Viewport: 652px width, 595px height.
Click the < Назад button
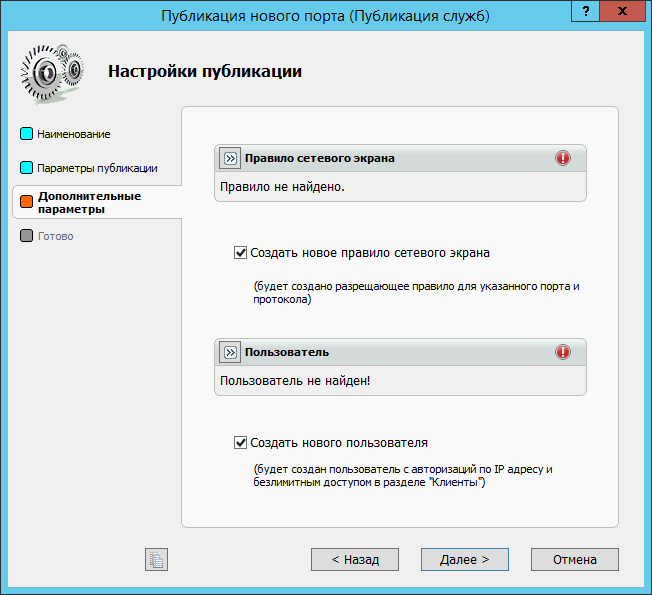[355, 559]
